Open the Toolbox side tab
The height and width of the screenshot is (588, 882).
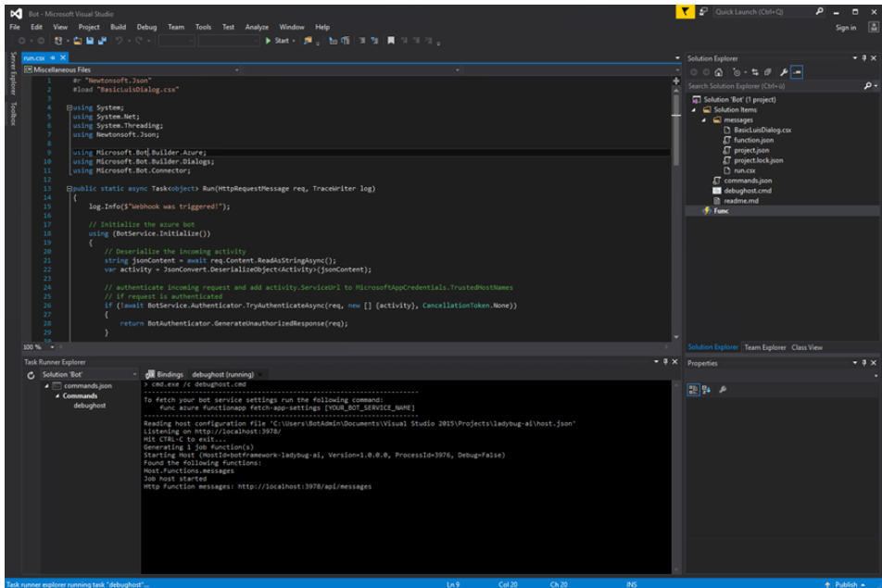(14, 114)
